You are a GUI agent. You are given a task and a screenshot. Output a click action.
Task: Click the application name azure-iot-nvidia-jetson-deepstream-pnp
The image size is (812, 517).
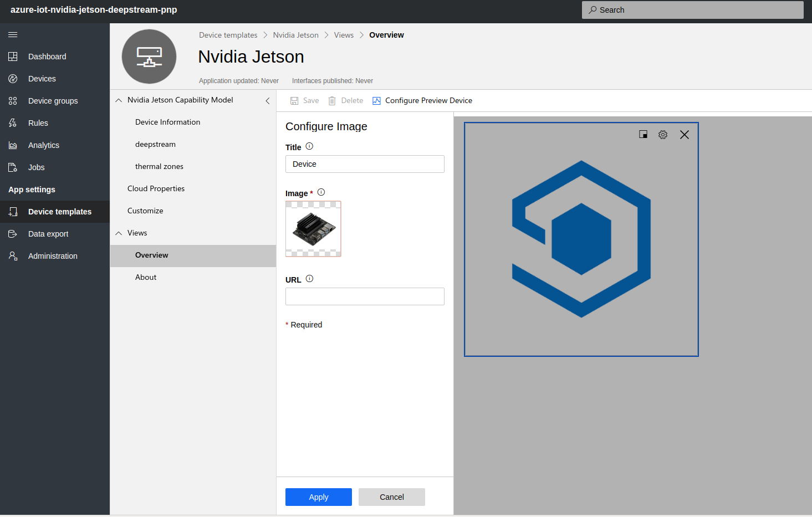point(94,10)
